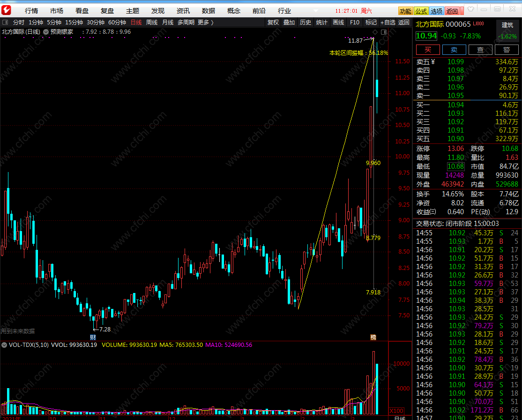The height and width of the screenshot is (420, 522).
Task: Open the 数据 menu
Action: [x=209, y=11]
